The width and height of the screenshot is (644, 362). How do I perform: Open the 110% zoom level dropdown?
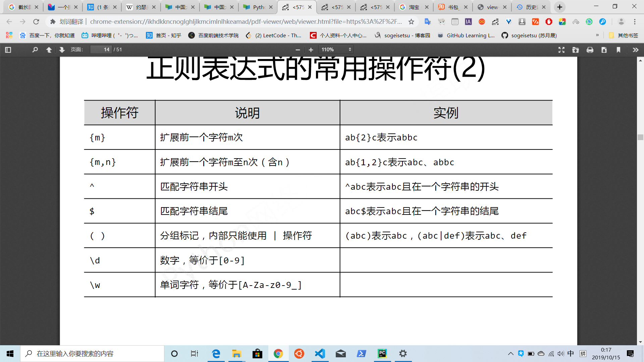[336, 50]
